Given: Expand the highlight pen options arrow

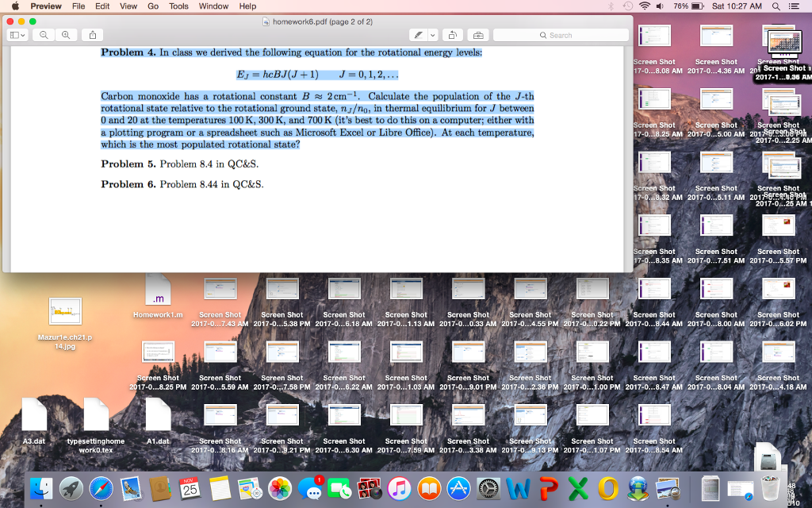Looking at the screenshot, I should pos(432,36).
